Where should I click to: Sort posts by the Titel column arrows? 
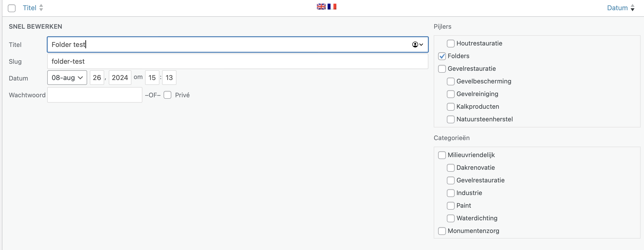pyautogui.click(x=41, y=8)
